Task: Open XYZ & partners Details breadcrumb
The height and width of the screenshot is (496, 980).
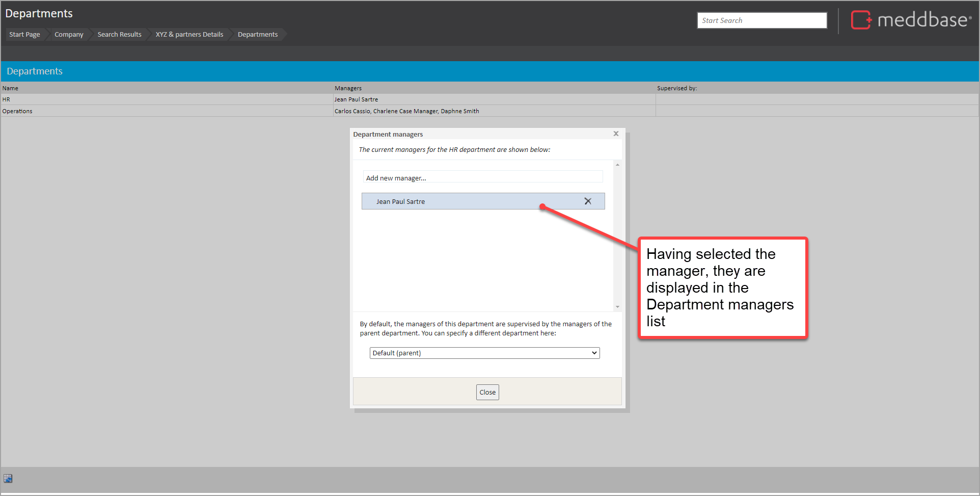Action: (x=189, y=35)
